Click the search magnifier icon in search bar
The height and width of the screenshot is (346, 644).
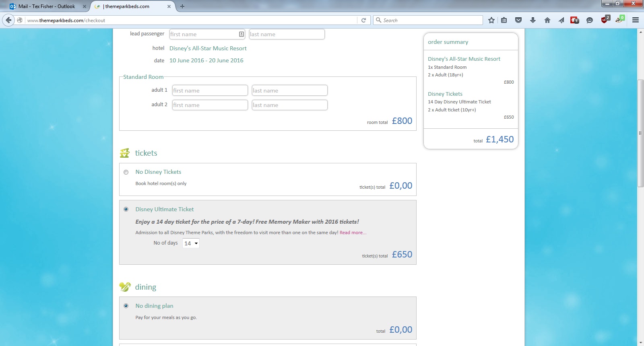pos(378,20)
